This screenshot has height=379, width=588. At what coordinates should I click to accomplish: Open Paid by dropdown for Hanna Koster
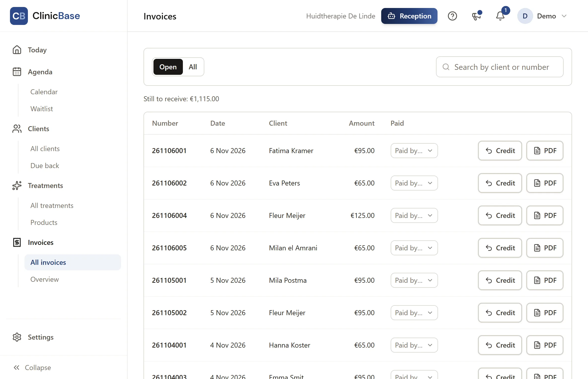point(414,345)
